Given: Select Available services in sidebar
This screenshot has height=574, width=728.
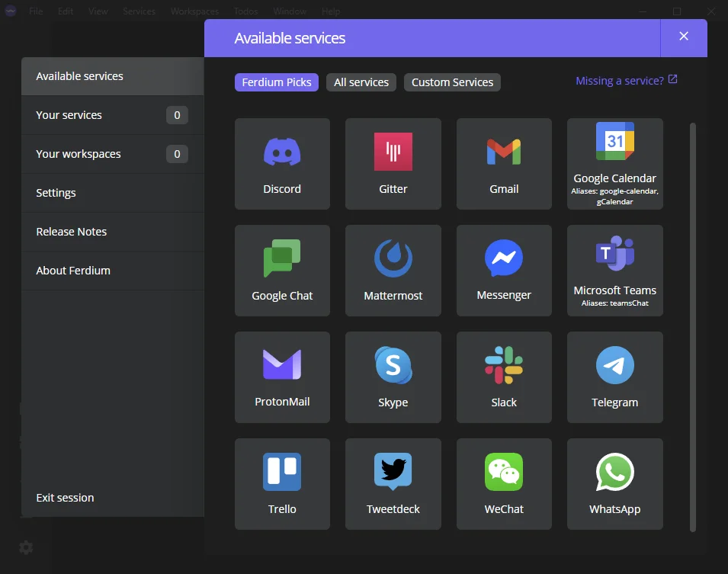Looking at the screenshot, I should [112, 76].
